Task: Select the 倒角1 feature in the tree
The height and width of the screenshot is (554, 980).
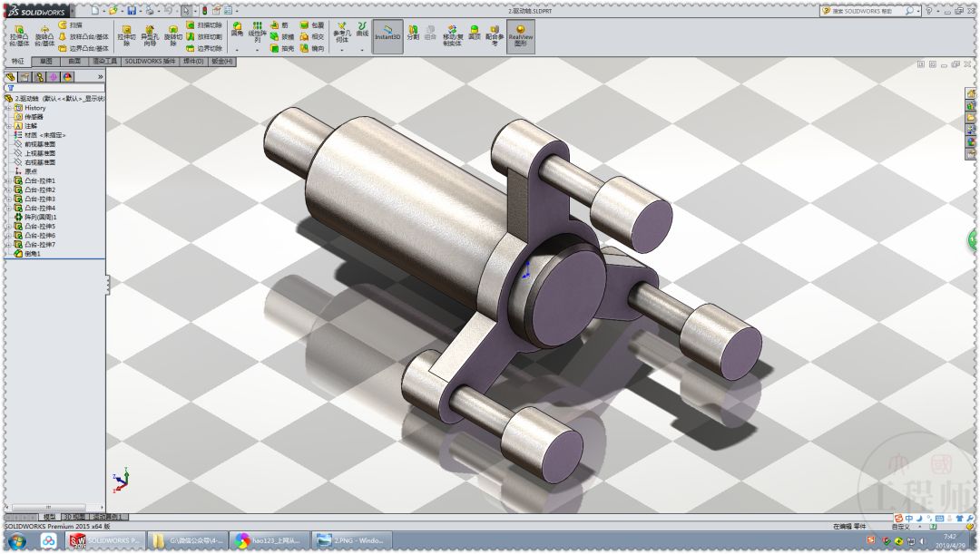Action: pos(32,253)
